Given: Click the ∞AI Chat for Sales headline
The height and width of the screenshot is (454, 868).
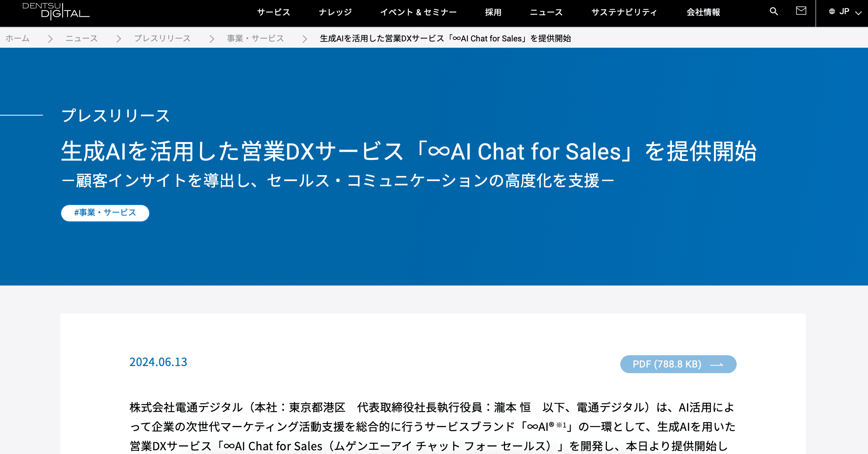Looking at the screenshot, I should coord(409,151).
